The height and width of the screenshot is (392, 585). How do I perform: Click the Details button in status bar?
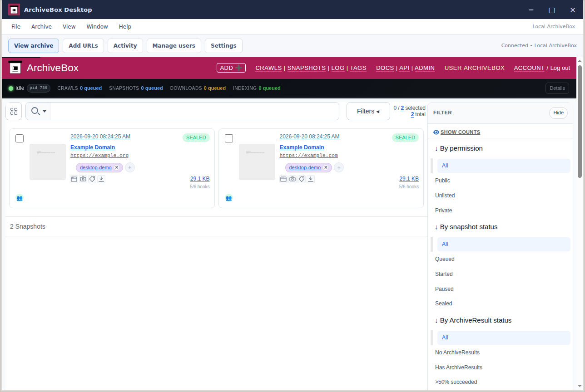pos(557,88)
